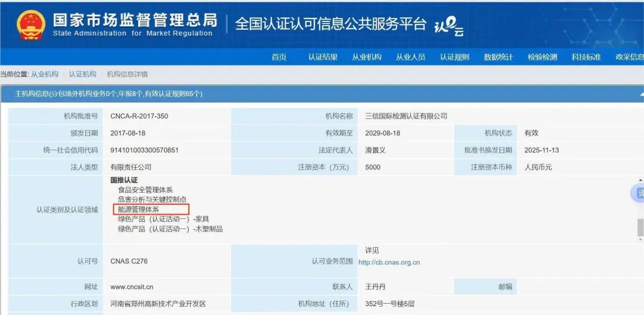This screenshot has height=315, width=644.
Task: Select district 河南省郑州高新技术产业开发区
Action: click(x=158, y=304)
